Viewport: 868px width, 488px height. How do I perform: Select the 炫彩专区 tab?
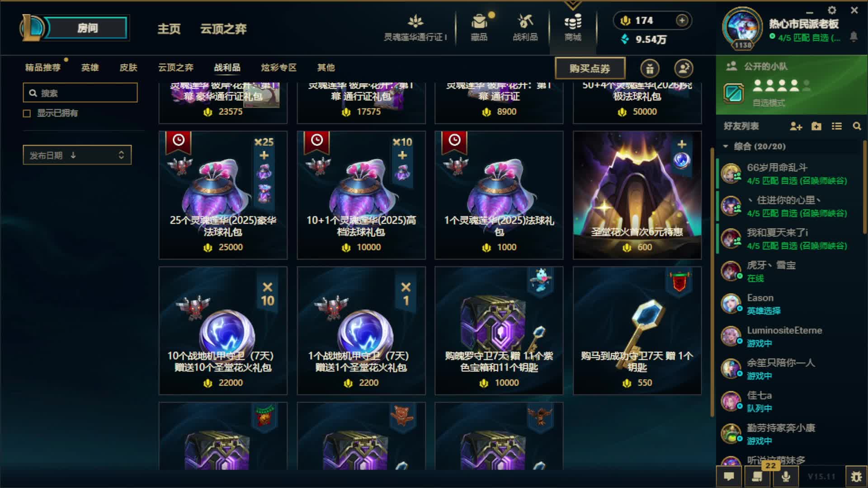(x=278, y=68)
